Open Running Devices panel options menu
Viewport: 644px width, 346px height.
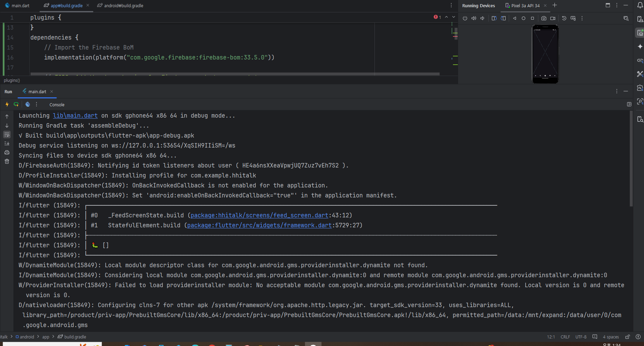[x=617, y=5]
